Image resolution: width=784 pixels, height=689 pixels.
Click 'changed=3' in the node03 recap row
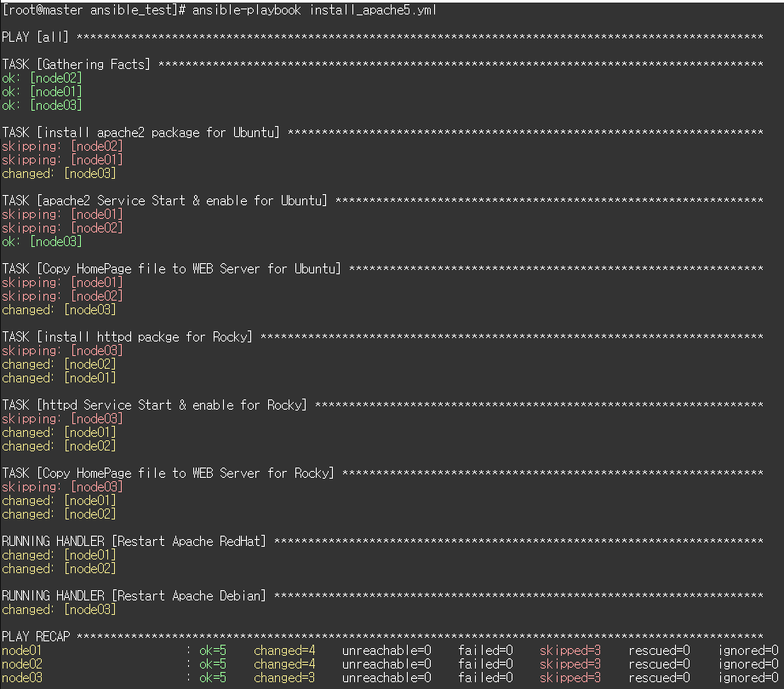(284, 677)
